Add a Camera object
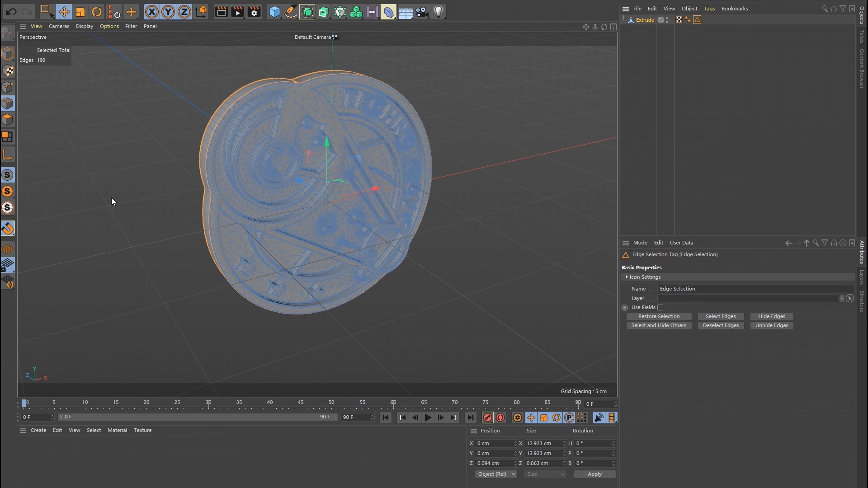 tap(422, 12)
